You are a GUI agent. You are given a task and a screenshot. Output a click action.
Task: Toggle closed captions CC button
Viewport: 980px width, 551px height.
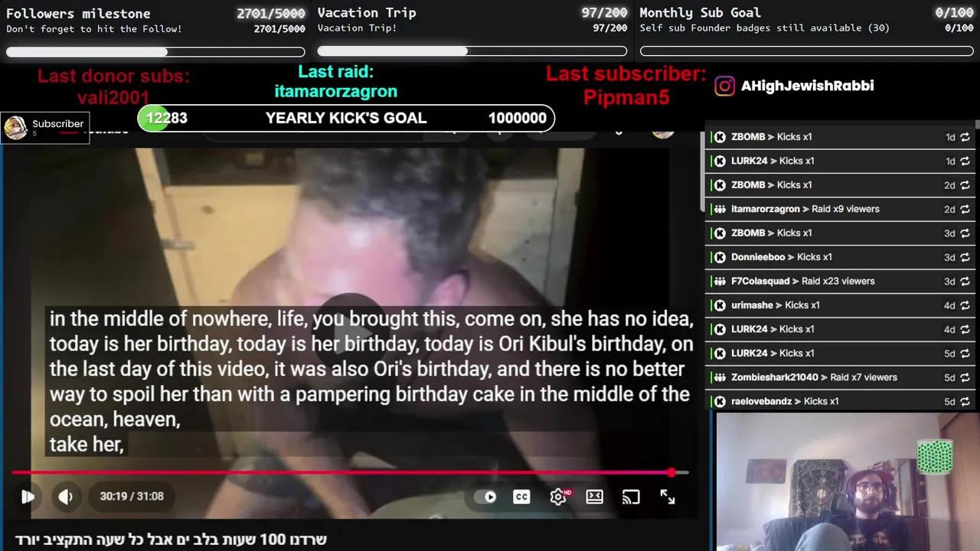point(521,497)
